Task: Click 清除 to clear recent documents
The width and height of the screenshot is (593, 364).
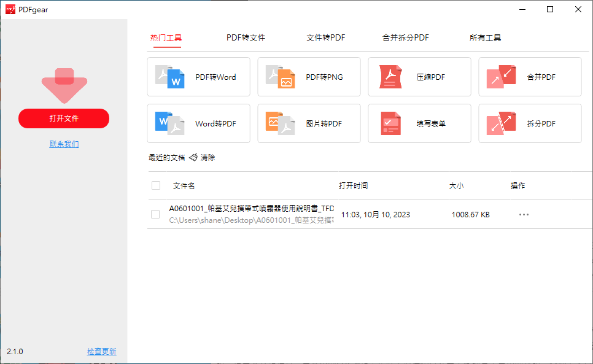Action: coord(207,157)
